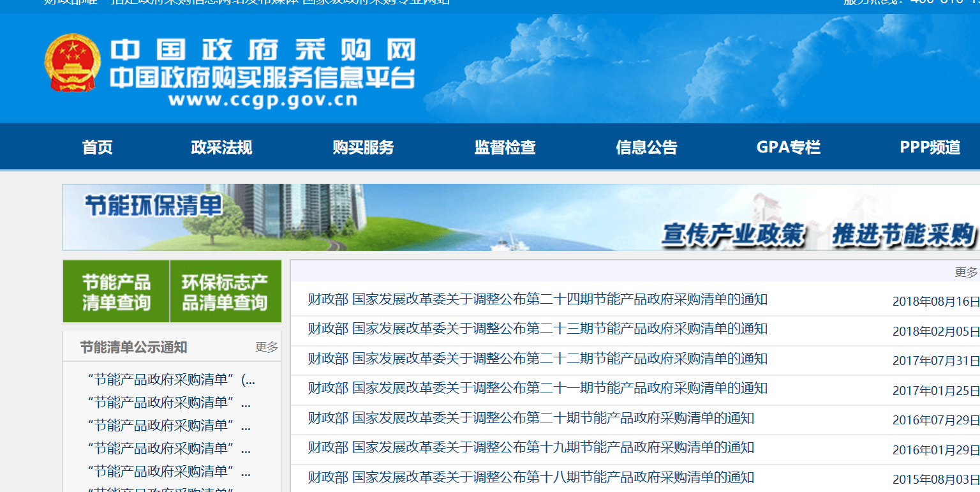The height and width of the screenshot is (492, 980).
Task: Open the green 节能产品清单查询 button
Action: [116, 292]
